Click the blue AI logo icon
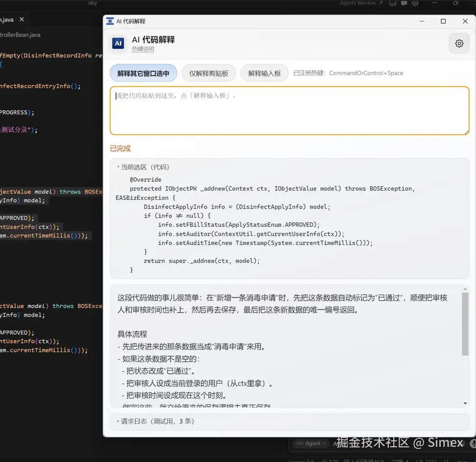 tap(118, 44)
